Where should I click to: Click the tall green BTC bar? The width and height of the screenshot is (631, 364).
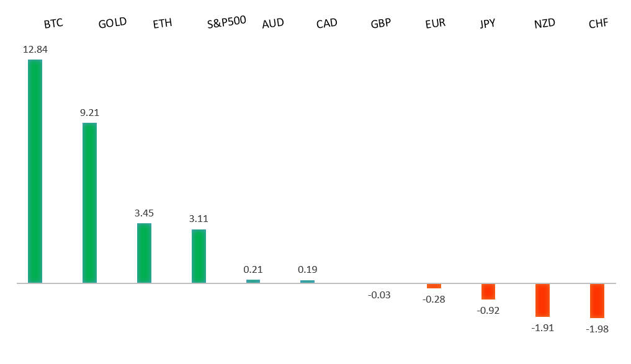pyautogui.click(x=35, y=171)
